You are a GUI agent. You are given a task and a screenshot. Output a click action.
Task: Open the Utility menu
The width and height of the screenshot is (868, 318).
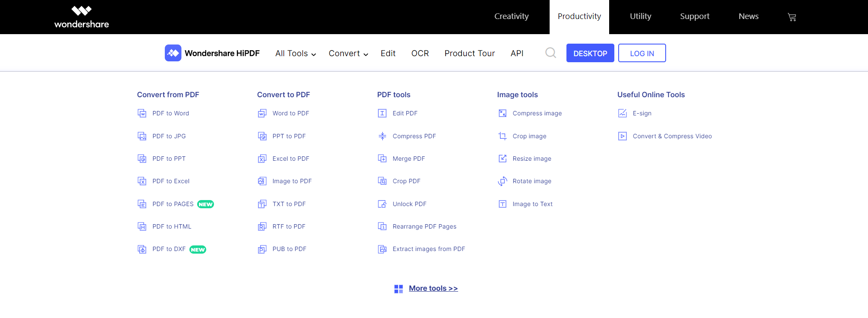click(640, 16)
